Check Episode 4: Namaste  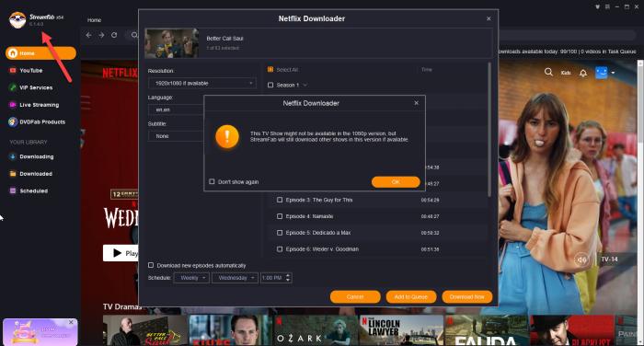[x=280, y=216]
